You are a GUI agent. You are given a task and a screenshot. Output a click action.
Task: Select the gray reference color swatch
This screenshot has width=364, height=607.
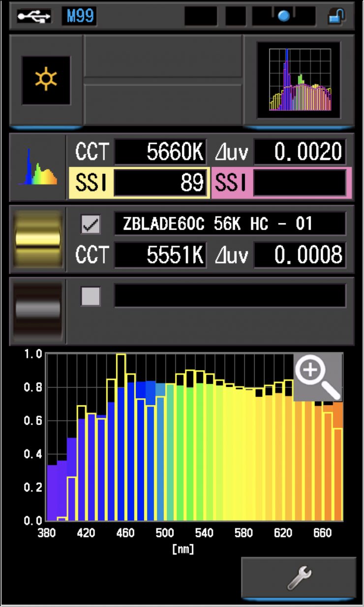pos(38,310)
